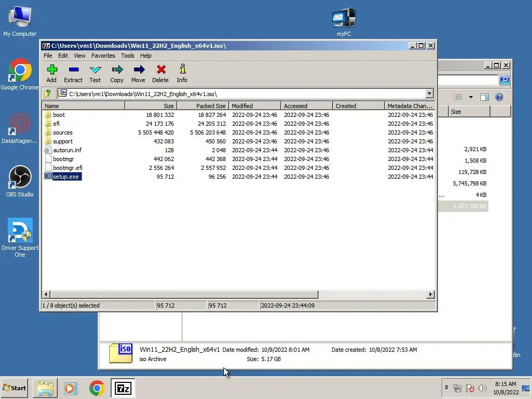The width and height of the screenshot is (532, 399).
Task: Click the Explorer window search button
Action: click(x=504, y=79)
